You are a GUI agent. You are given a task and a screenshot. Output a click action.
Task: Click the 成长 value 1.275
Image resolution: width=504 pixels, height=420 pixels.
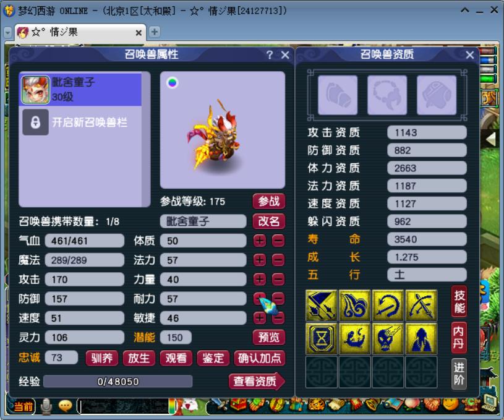[427, 257]
